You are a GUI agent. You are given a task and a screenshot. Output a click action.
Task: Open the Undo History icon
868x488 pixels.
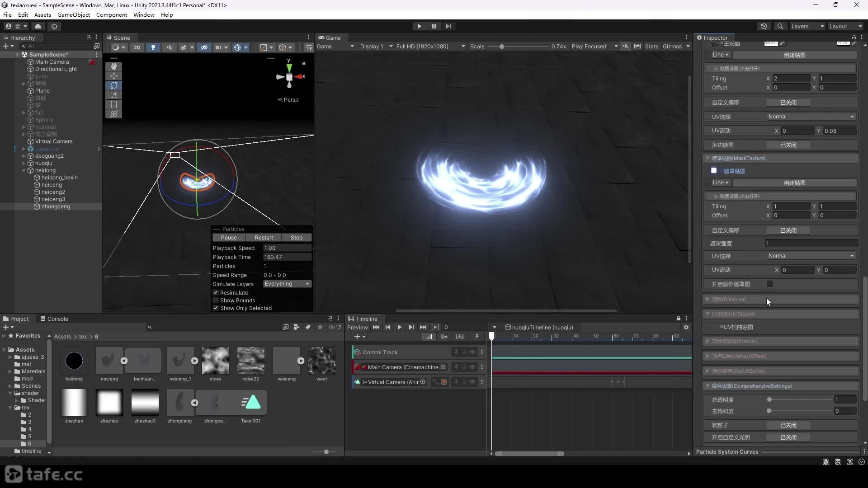coord(764,26)
